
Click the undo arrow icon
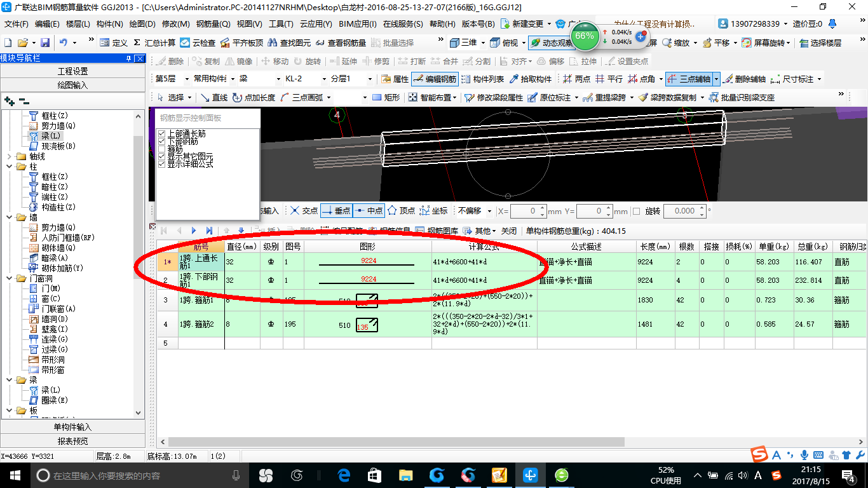click(64, 43)
